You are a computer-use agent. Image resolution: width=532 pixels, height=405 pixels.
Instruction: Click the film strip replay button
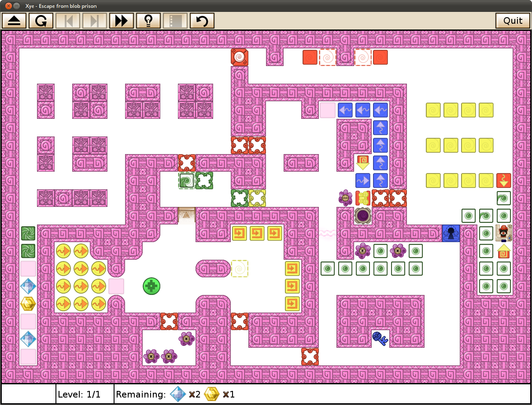point(175,21)
